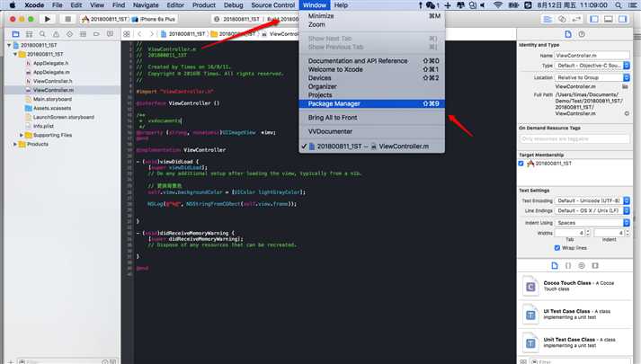The width and height of the screenshot is (641, 364).
Task: Choose Package Manager from Window menu
Action: click(x=372, y=103)
